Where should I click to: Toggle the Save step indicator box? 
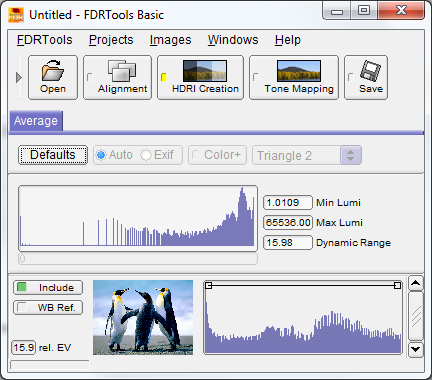pos(350,77)
